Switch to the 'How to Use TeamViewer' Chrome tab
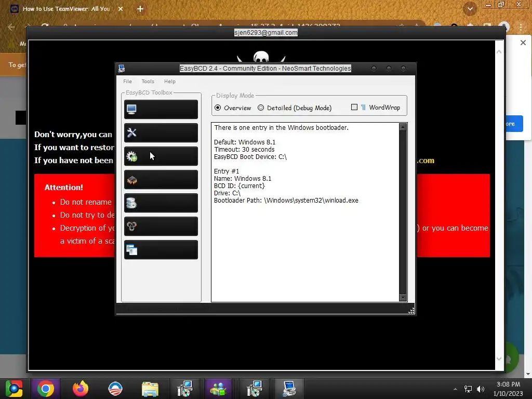This screenshot has width=532, height=399. 66,9
